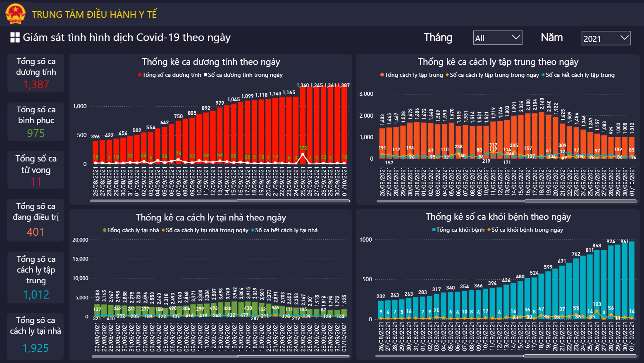Select the 'Tổng số ca bình phục' card

[36, 121]
